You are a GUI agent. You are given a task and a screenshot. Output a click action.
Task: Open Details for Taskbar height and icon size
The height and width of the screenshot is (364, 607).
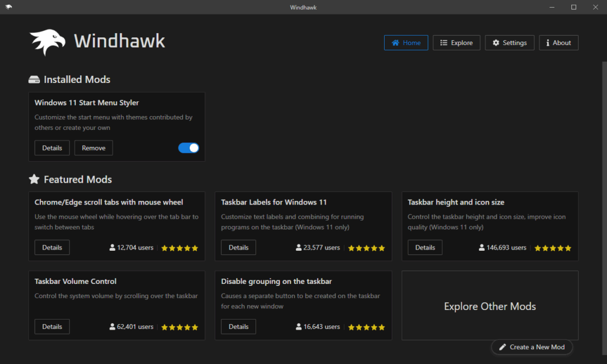click(425, 248)
